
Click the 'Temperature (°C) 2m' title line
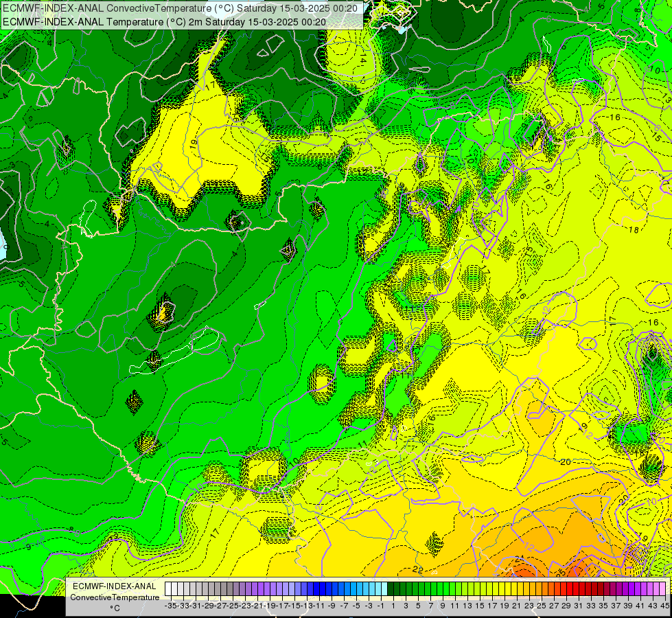(x=164, y=22)
